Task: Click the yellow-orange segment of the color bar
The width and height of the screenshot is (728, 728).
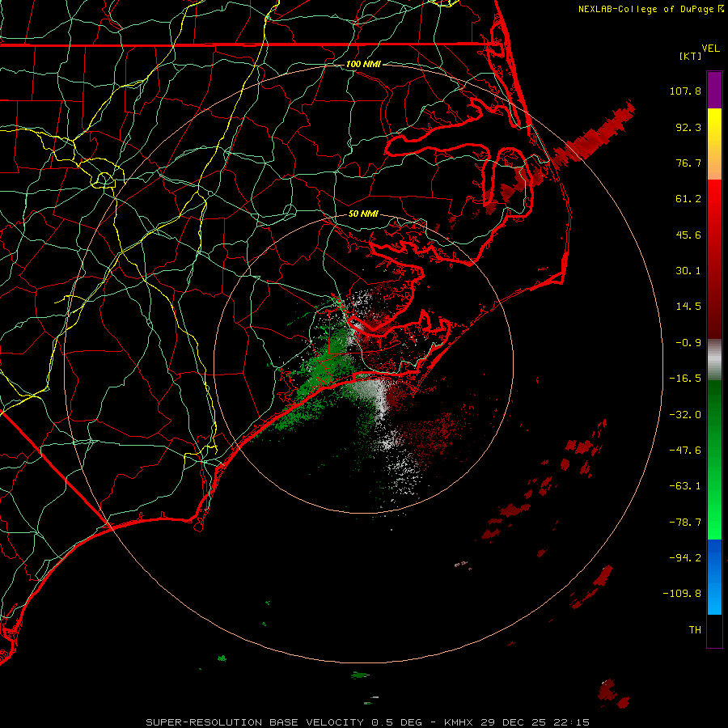Action: [714, 144]
